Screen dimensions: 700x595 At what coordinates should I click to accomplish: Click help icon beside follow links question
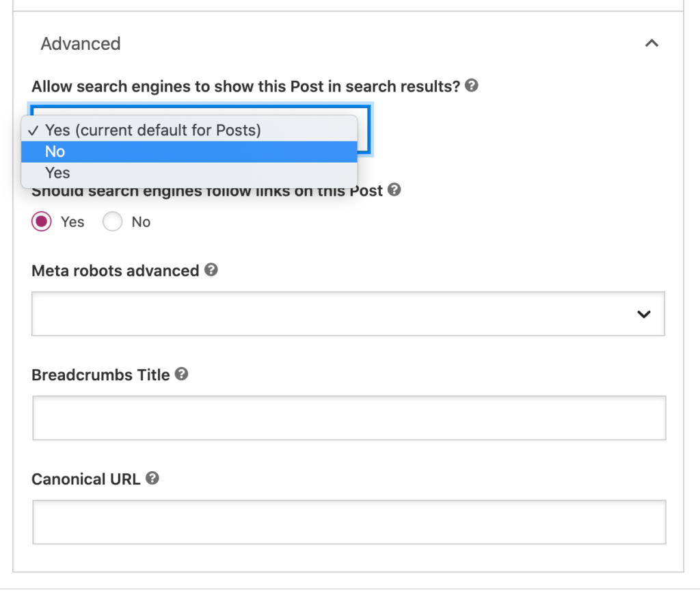394,190
